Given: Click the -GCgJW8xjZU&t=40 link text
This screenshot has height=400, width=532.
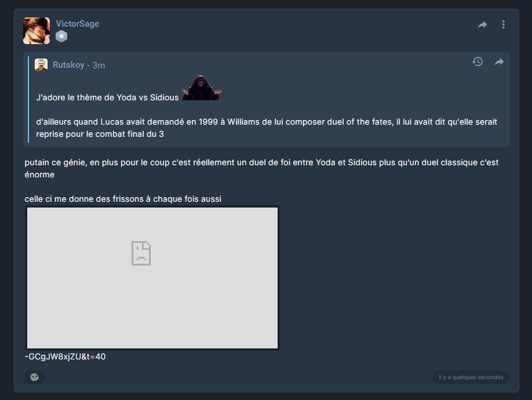Looking at the screenshot, I should coord(65,357).
